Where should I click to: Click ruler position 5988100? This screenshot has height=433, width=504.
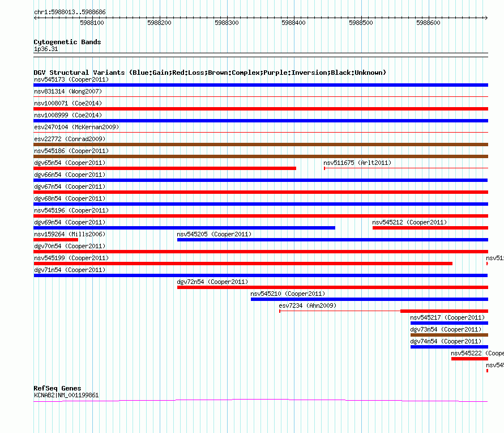(x=92, y=23)
